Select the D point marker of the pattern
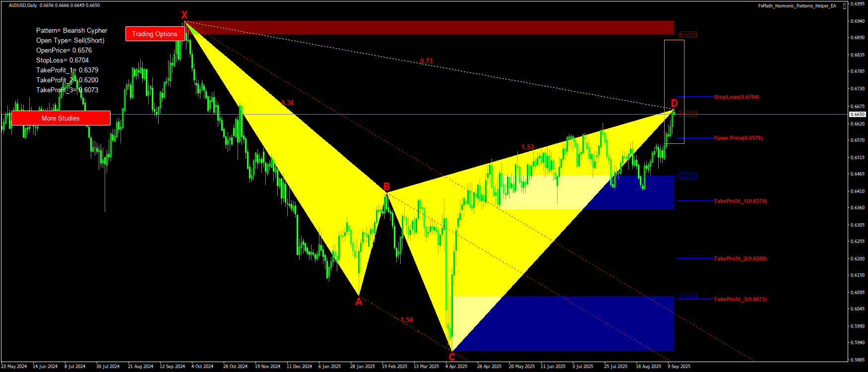868x372 pixels. pyautogui.click(x=674, y=103)
